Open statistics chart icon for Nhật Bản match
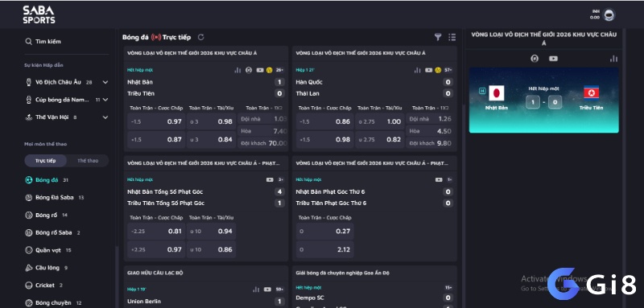Screen dimensions: 644x308 (237, 70)
